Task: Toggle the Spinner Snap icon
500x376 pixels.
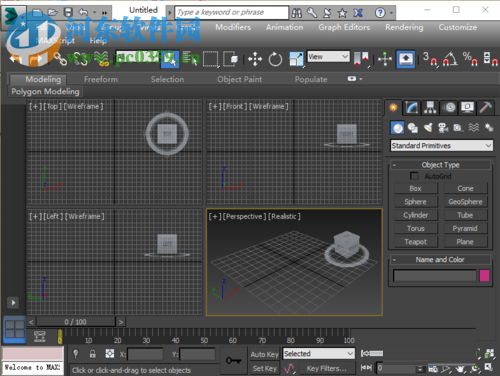Action: 490,59
